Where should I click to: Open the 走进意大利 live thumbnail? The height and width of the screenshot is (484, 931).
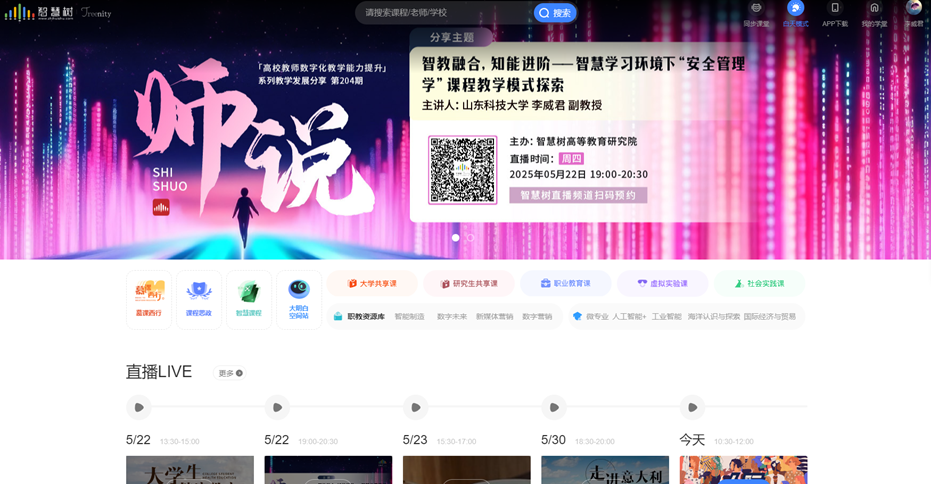(x=605, y=470)
